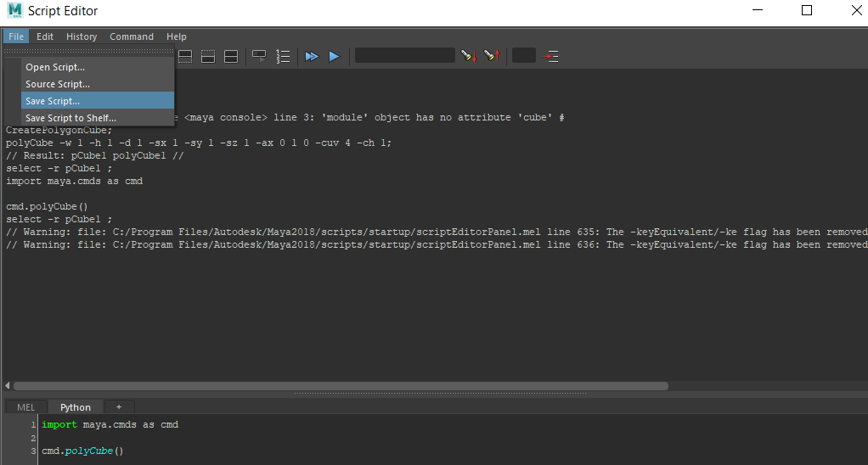Open the Help menu
Image resolution: width=868 pixels, height=465 pixels.
tap(177, 36)
